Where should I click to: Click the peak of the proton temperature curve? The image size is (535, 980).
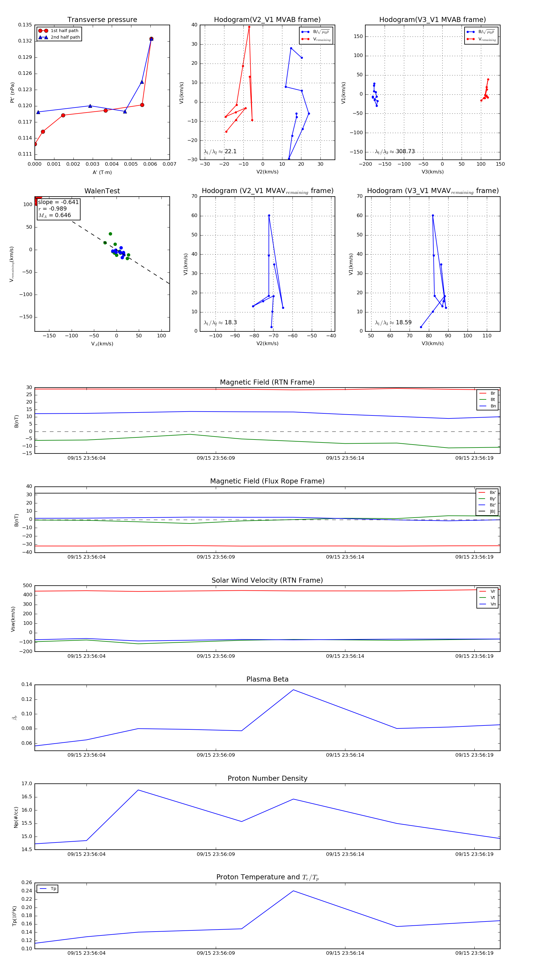(x=293, y=891)
